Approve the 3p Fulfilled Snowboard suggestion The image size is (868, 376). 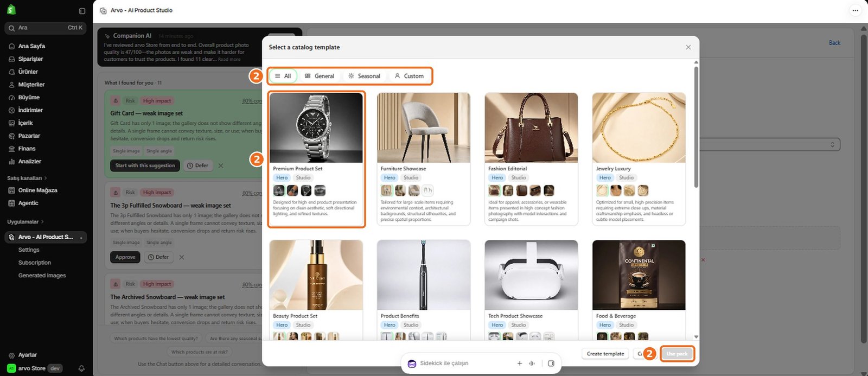[125, 257]
